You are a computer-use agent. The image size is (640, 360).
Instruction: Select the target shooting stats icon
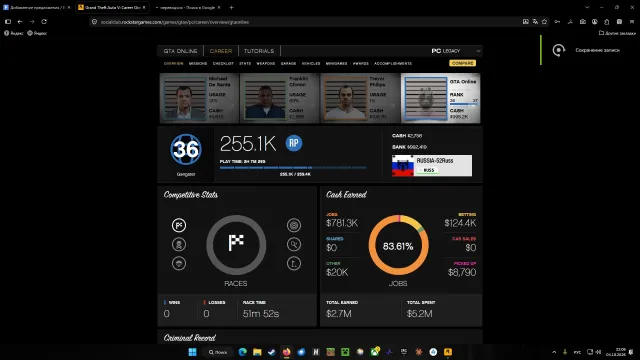[x=294, y=225]
